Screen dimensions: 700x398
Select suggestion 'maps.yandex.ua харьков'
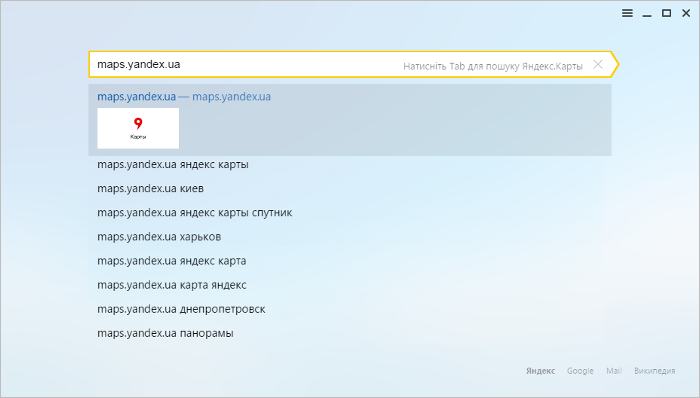point(159,237)
